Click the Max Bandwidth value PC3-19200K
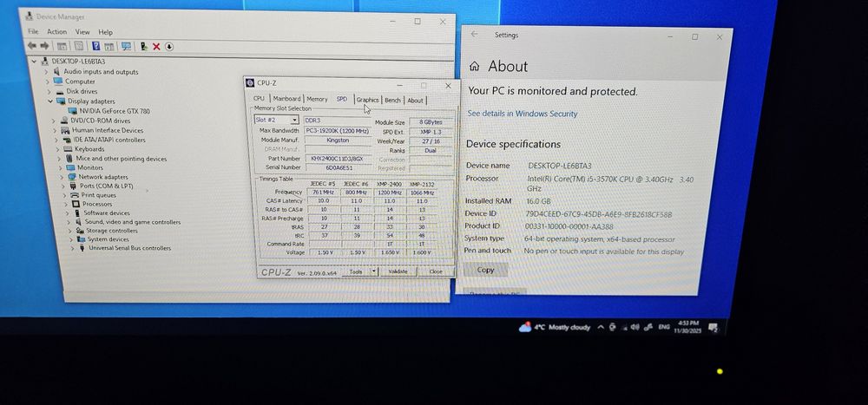 [x=338, y=131]
